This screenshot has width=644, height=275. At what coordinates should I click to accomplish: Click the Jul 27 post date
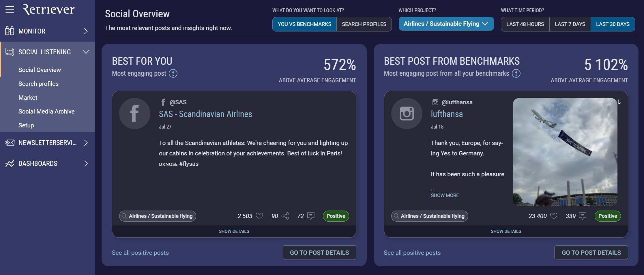click(x=165, y=127)
